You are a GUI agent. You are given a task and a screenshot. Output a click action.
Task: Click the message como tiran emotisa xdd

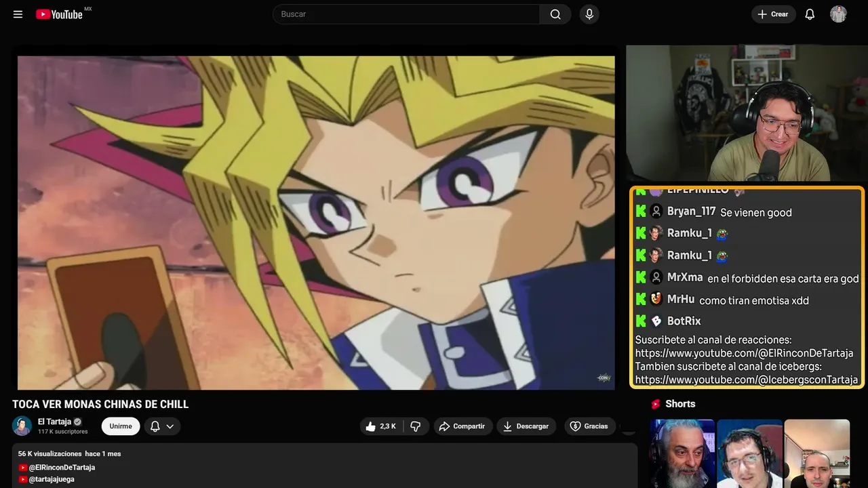(754, 300)
